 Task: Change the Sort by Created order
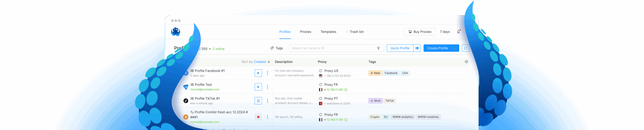tap(262, 62)
